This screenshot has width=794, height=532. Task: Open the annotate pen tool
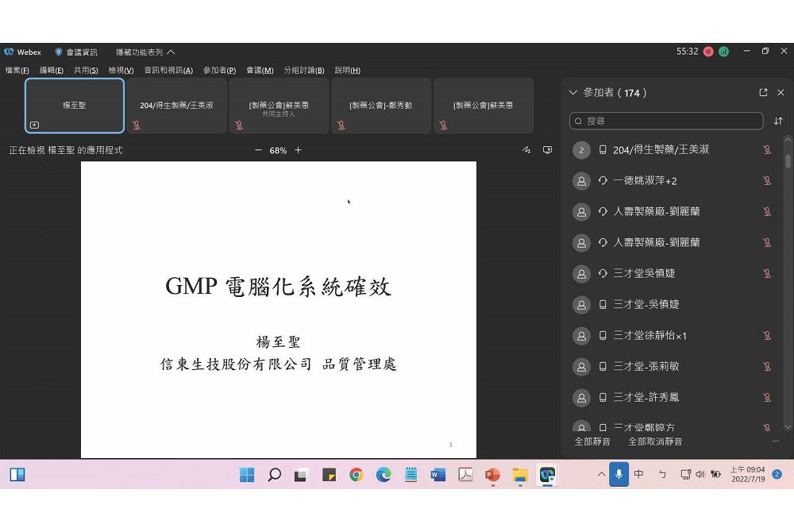[x=526, y=150]
